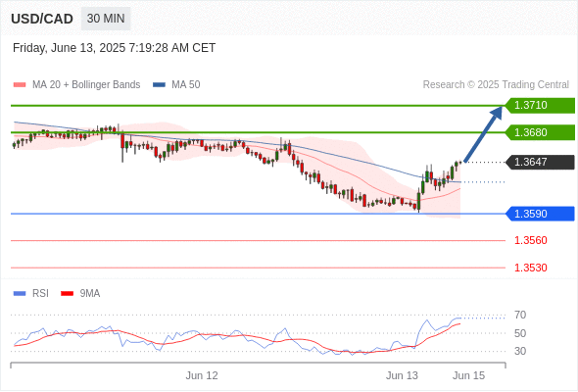This screenshot has width=578, height=392.
Task: Click the black 1.3647 current price tag
Action: pos(540,162)
